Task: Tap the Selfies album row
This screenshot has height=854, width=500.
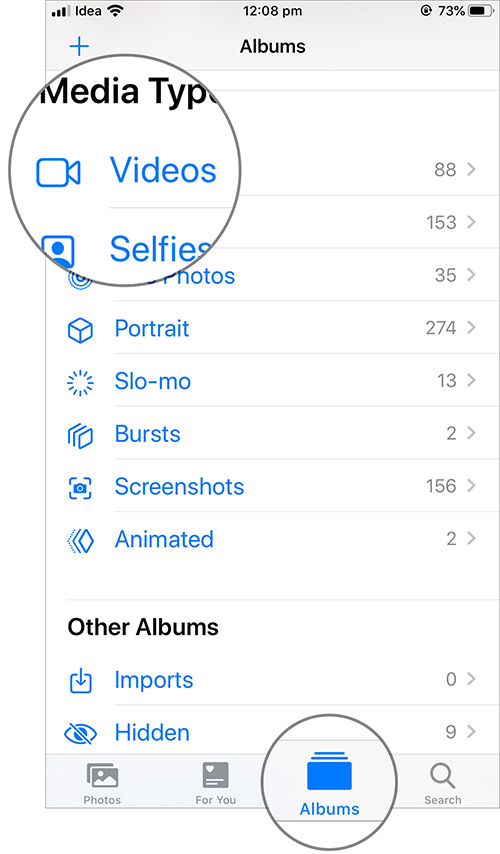Action: [260, 223]
